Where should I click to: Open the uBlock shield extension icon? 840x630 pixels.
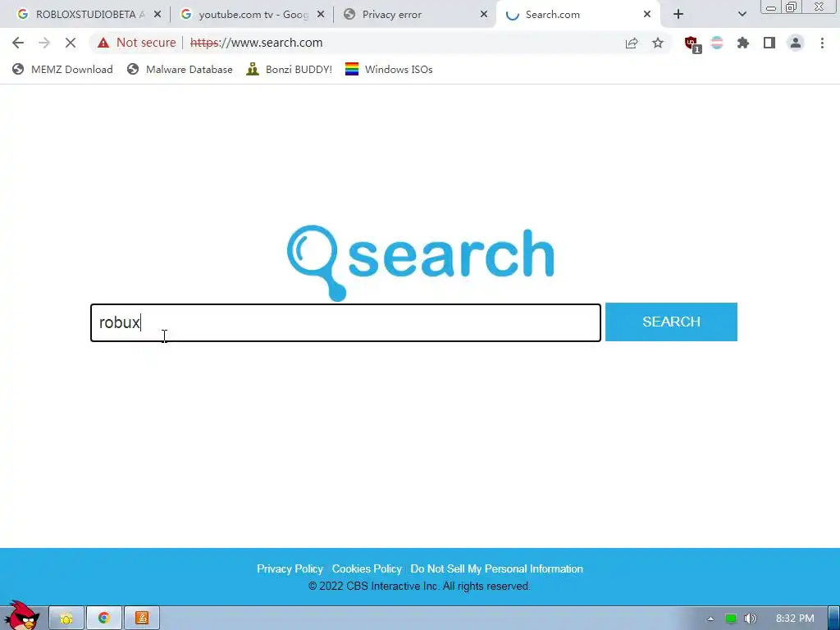[692, 43]
